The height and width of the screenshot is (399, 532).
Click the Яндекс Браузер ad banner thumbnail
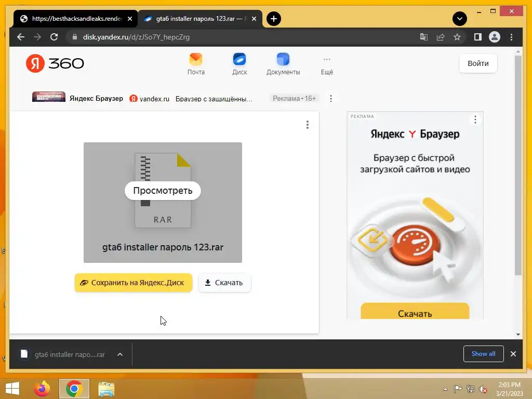pyautogui.click(x=49, y=97)
